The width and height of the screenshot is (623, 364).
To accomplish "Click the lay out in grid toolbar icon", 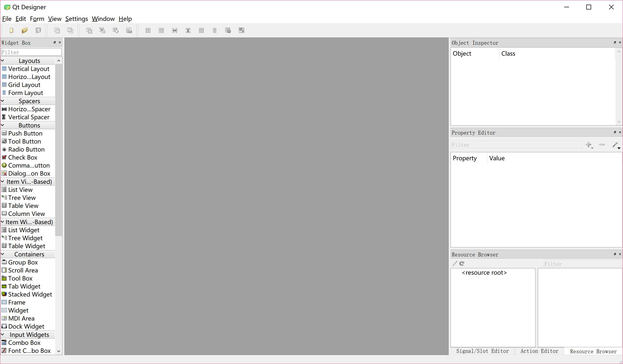I will pos(201,30).
